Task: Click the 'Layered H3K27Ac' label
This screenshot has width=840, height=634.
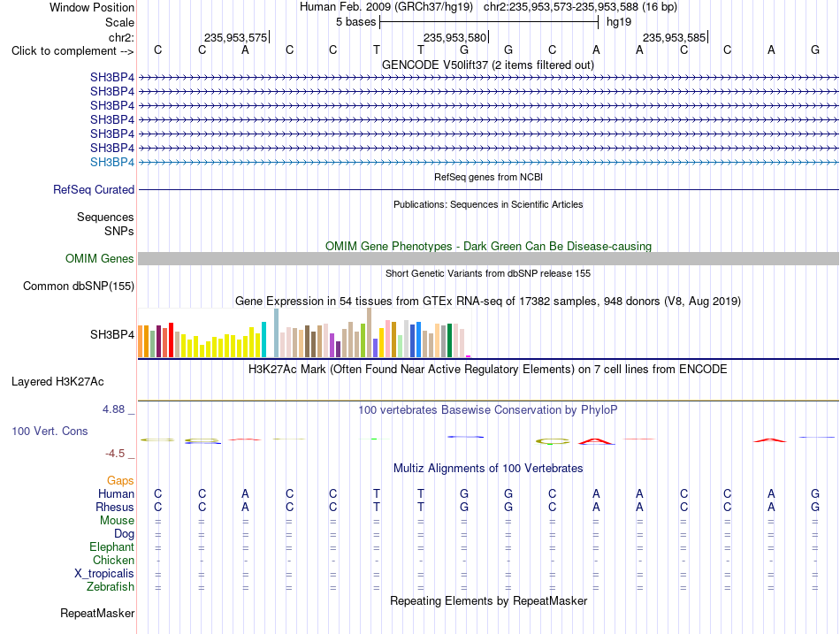Action: click(57, 382)
